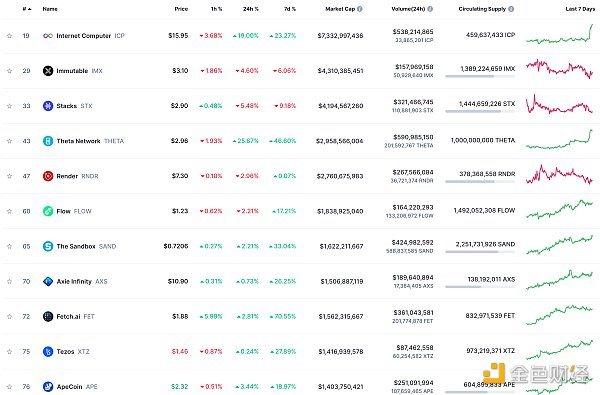
Task: Sort by rank number column header
Action: pyautogui.click(x=27, y=9)
